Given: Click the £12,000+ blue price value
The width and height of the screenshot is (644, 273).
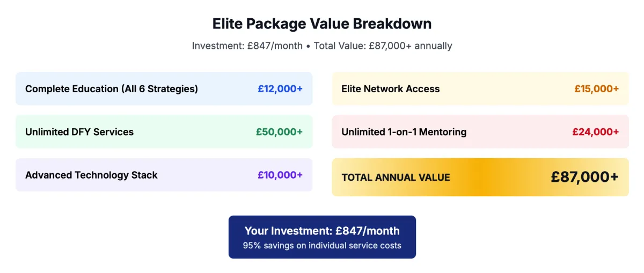Looking at the screenshot, I should pyautogui.click(x=280, y=88).
